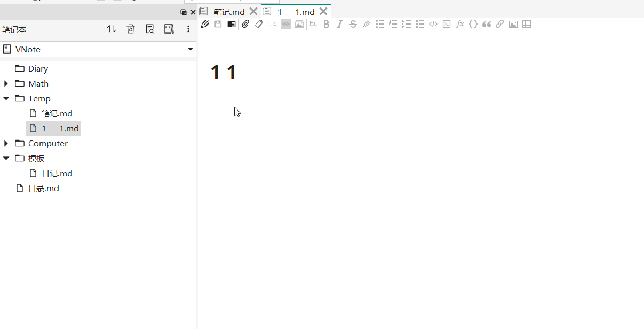This screenshot has width=644, height=329.
Task: Apply italic formatting
Action: pyautogui.click(x=339, y=24)
